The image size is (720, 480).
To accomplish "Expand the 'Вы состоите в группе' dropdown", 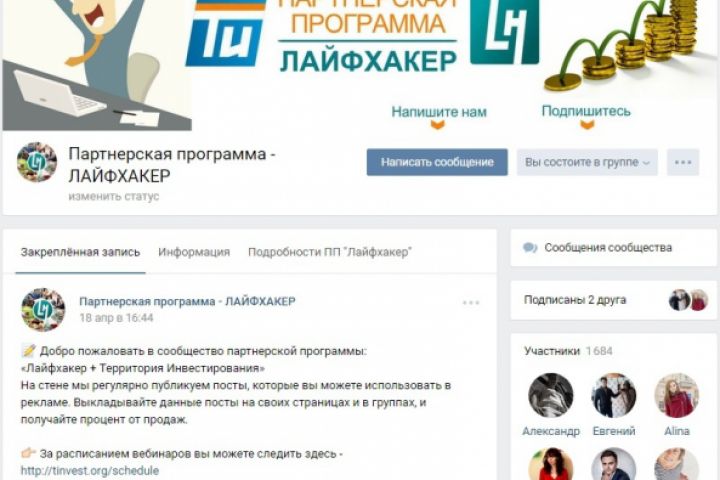I will coord(587,162).
